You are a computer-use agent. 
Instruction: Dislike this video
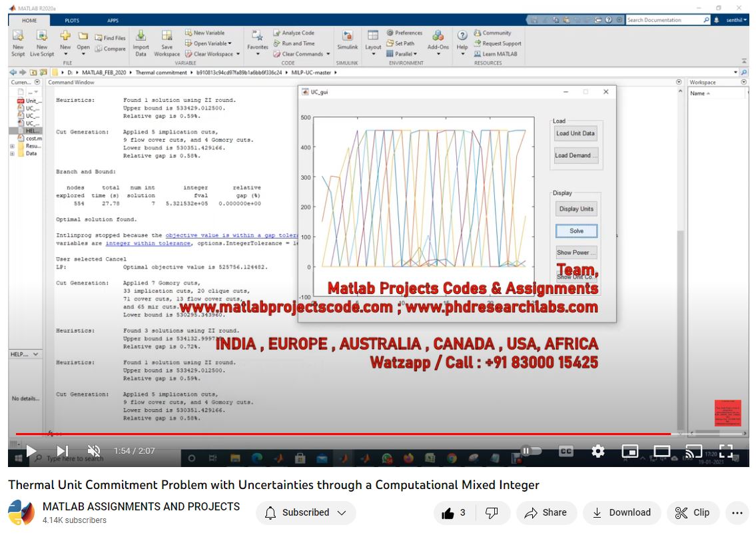[492, 512]
